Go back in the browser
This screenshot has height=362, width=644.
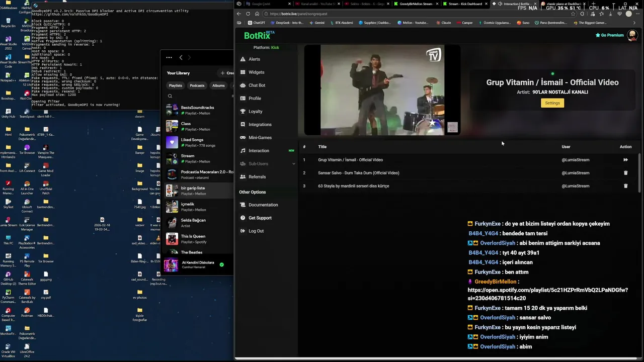click(239, 14)
